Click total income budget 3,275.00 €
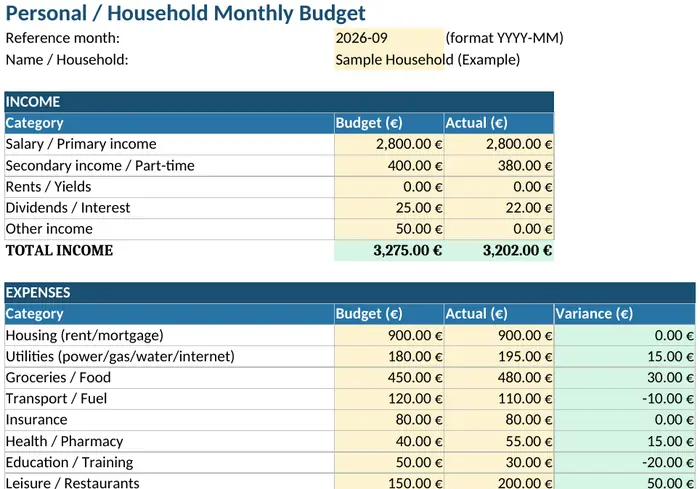This screenshot has height=489, width=700. 389,251
